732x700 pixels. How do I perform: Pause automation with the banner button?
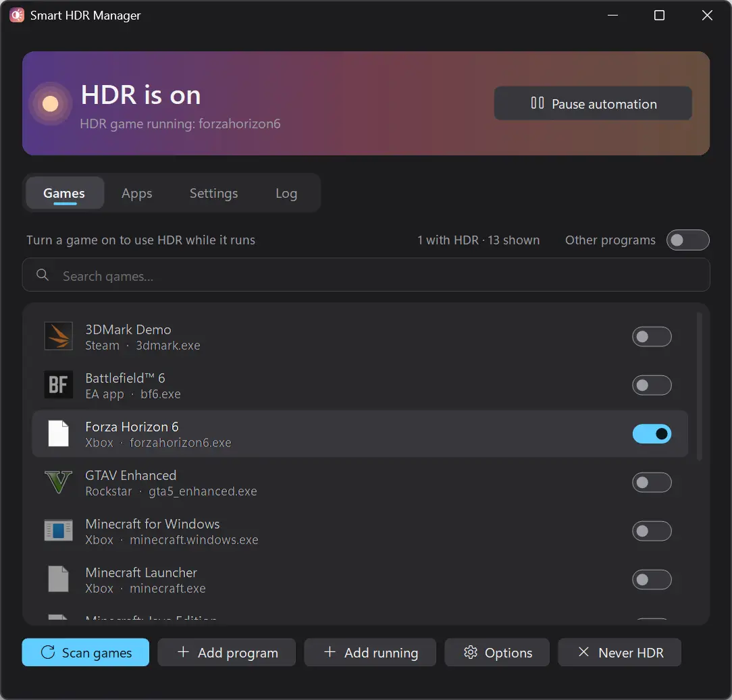593,103
